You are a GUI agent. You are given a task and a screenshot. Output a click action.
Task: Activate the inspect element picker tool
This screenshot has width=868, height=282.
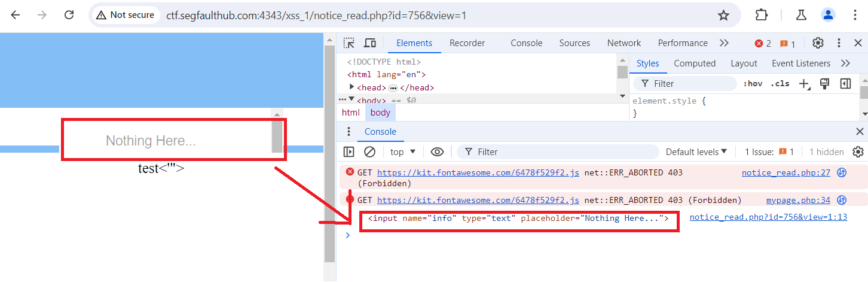click(x=349, y=43)
